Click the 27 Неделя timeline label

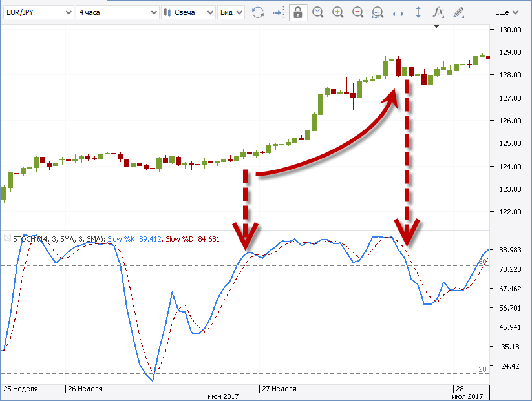[x=279, y=389]
